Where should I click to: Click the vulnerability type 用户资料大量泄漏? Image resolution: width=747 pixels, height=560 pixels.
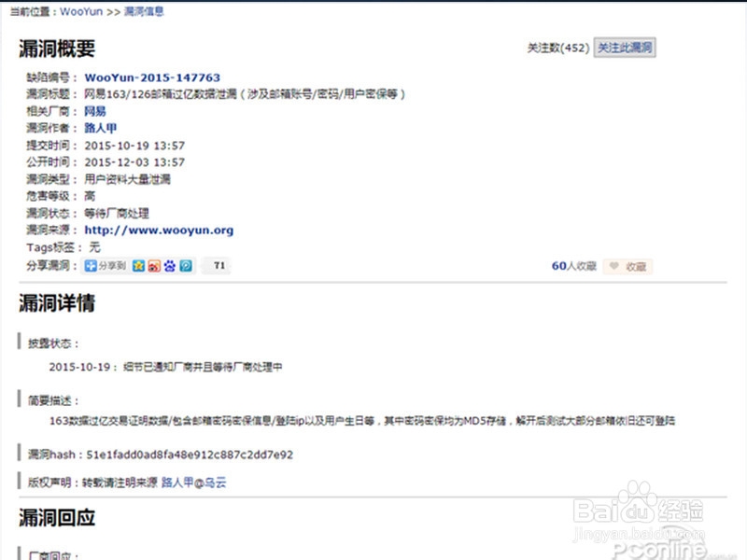point(127,179)
